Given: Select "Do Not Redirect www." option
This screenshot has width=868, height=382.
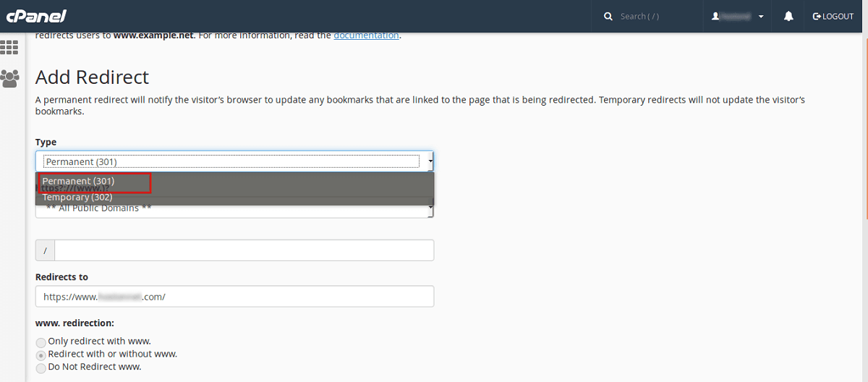Looking at the screenshot, I should [x=41, y=368].
